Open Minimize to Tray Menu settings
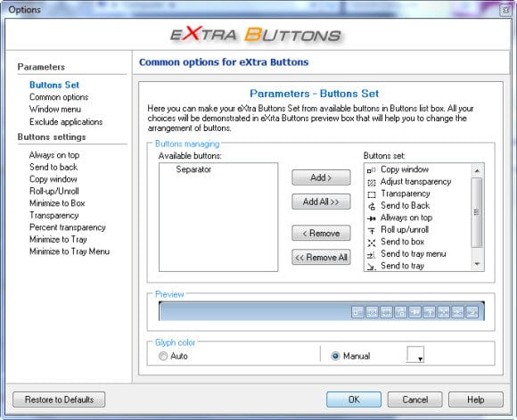This screenshot has width=517, height=420. [70, 251]
